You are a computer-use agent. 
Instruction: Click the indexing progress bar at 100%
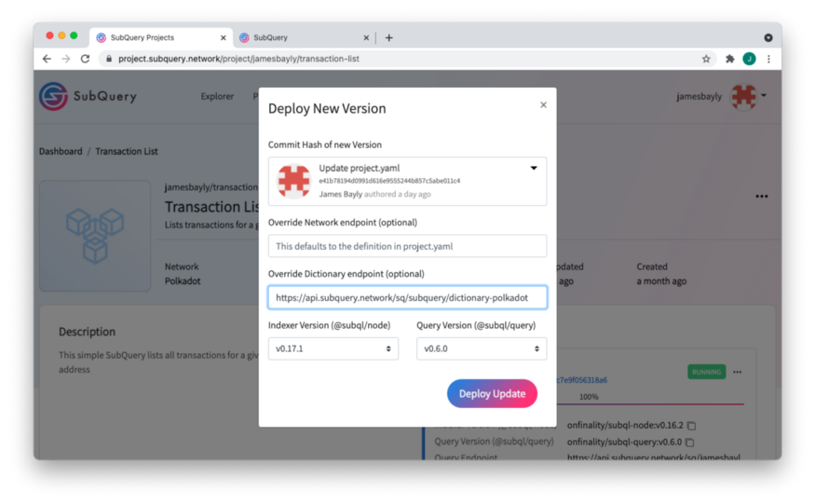coord(650,403)
